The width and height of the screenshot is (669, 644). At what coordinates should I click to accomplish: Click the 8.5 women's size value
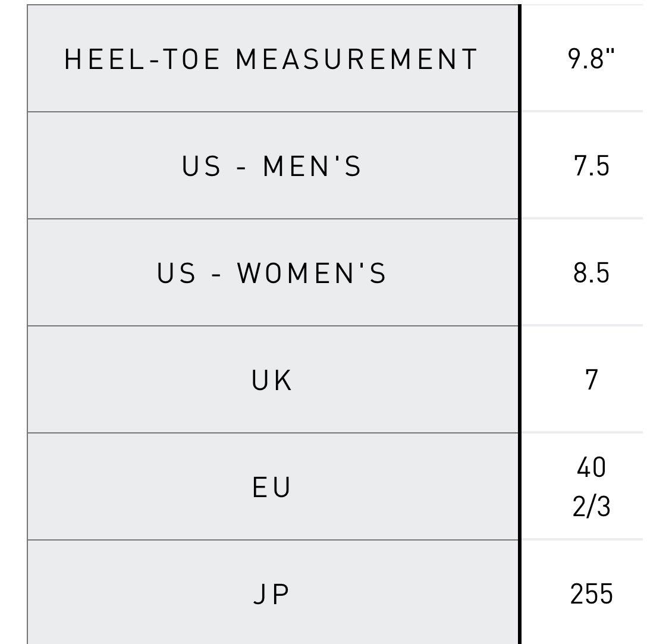click(x=591, y=273)
